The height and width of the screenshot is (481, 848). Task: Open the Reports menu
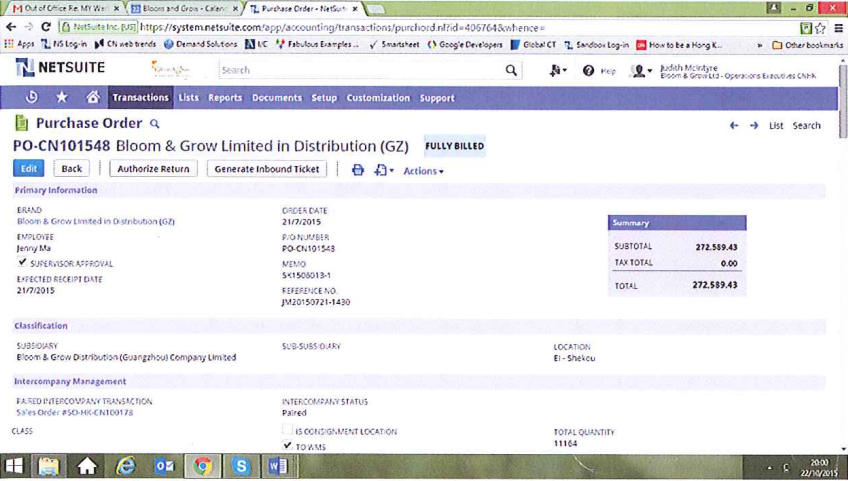pyautogui.click(x=225, y=98)
